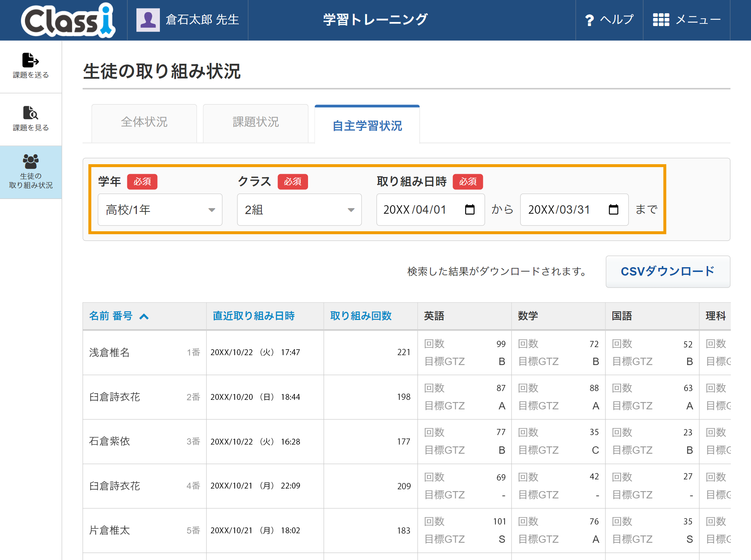Screen dimensions: 751x560
Task: Click 英語 count 99 for 浅倉椎名
Action: coord(501,344)
